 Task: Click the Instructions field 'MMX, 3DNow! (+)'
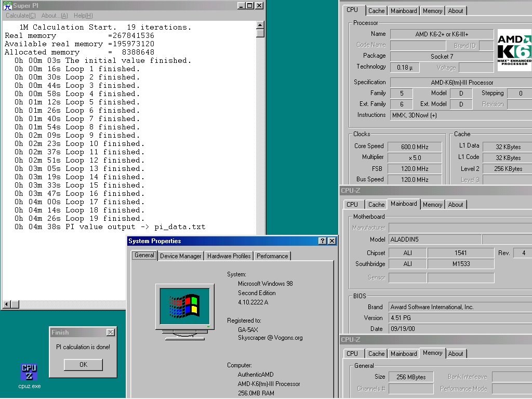461,115
